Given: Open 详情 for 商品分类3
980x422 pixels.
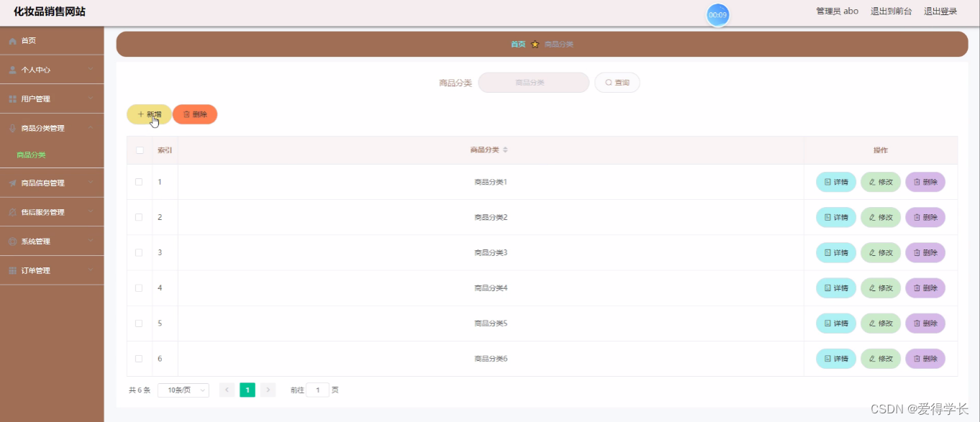Looking at the screenshot, I should tap(836, 252).
